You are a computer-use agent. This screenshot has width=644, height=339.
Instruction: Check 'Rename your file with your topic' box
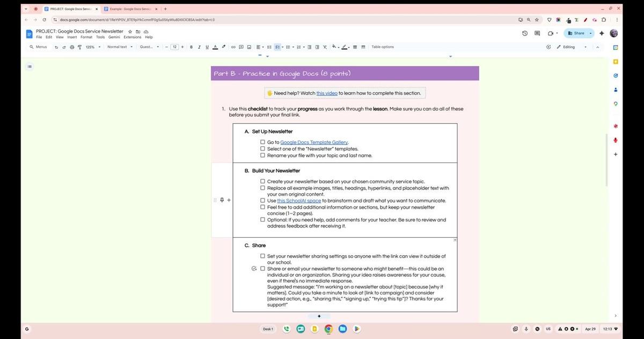click(x=262, y=155)
